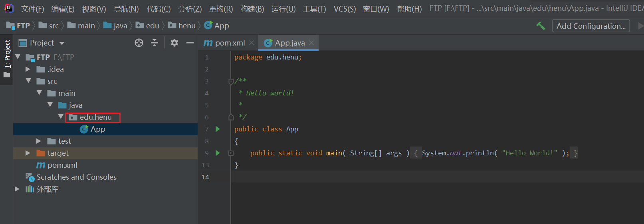644x224 pixels.
Task: Click java in the breadcrumb bar
Action: (115, 26)
